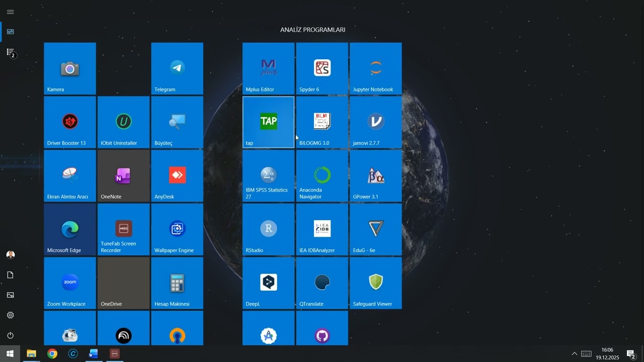Image resolution: width=644 pixels, height=362 pixels.
Task: Launch Wallpaper Engine tile
Action: pyautogui.click(x=177, y=229)
